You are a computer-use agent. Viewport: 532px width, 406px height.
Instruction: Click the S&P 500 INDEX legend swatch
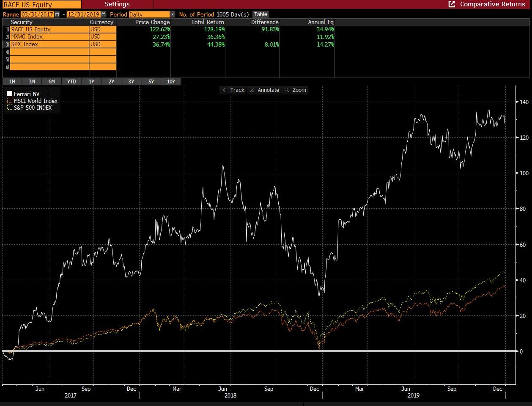coord(10,108)
